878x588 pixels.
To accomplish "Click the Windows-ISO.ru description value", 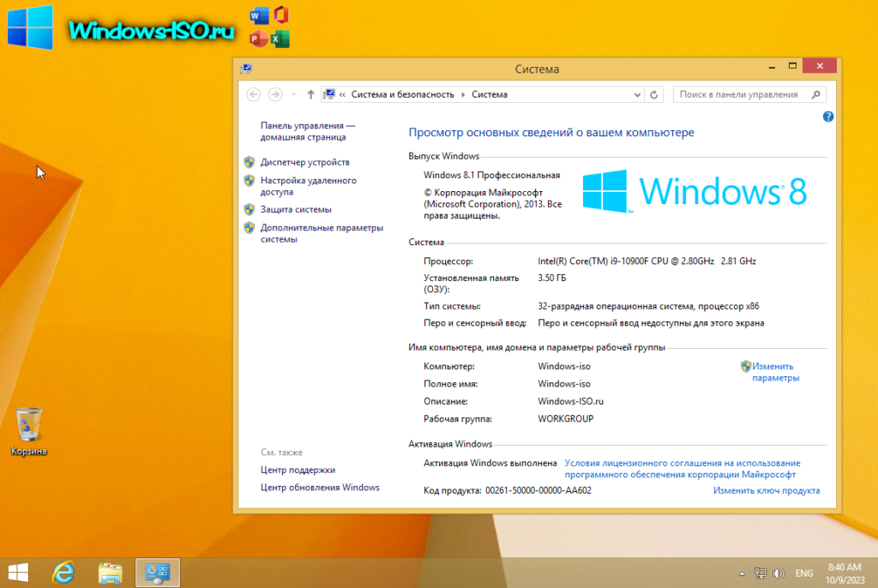I will (570, 401).
